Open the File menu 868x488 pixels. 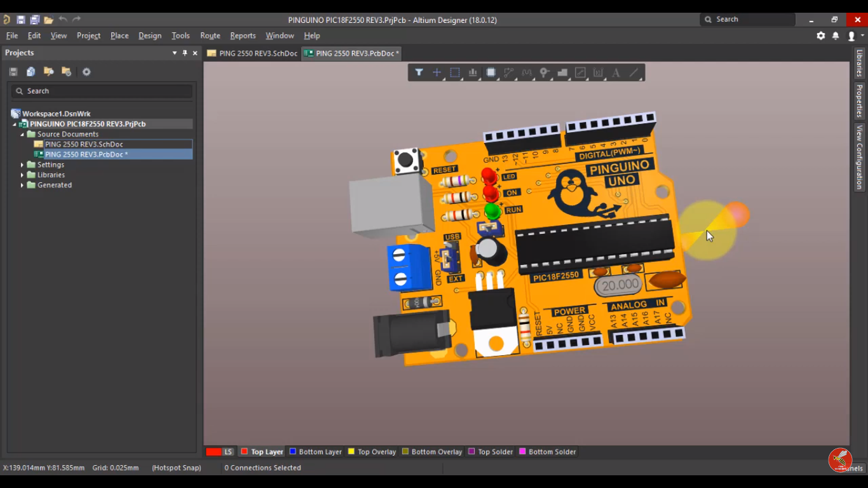(12, 36)
